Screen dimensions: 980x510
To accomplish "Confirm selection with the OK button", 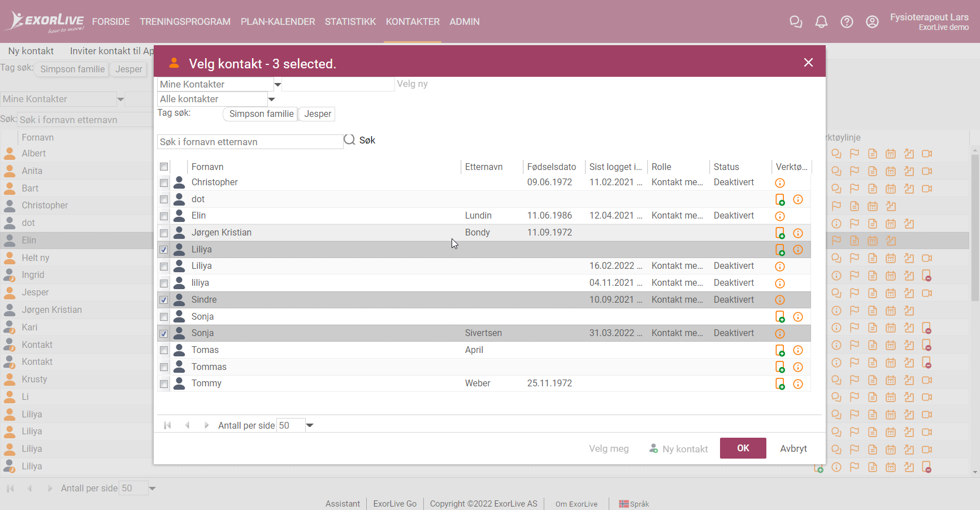I will [x=743, y=448].
